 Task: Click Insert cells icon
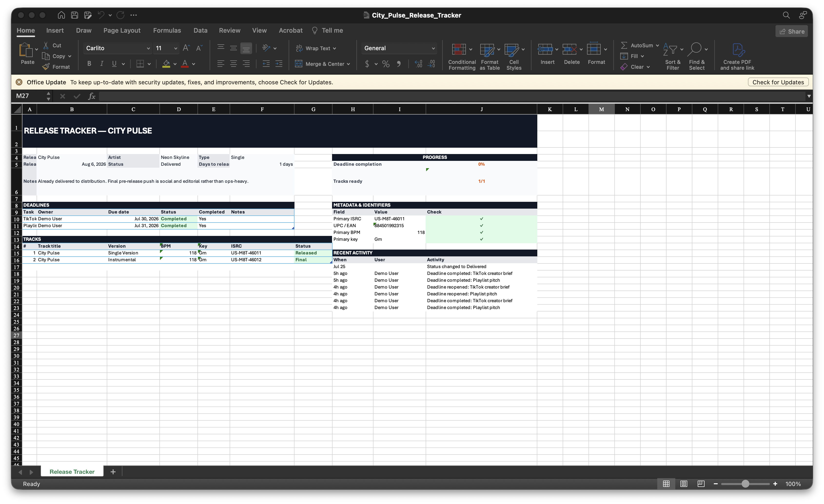(x=545, y=49)
